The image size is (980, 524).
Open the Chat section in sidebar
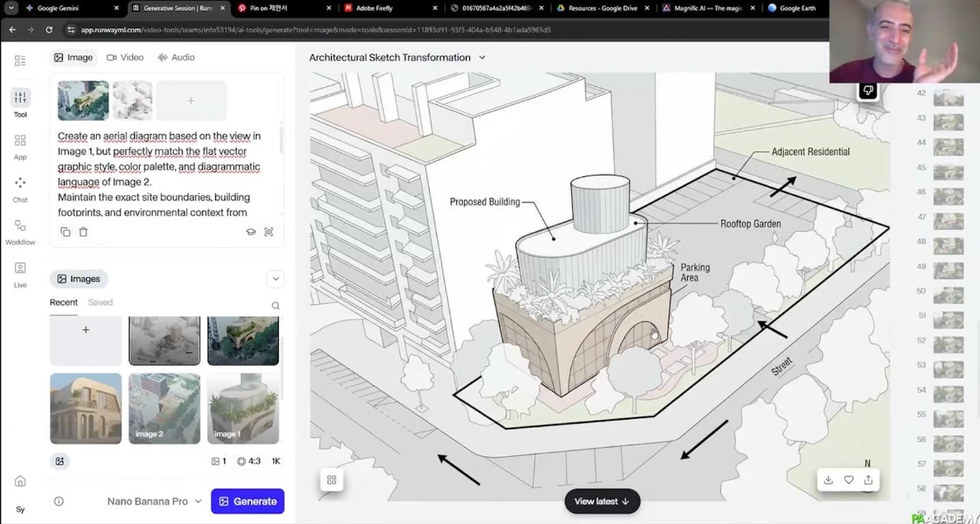pyautogui.click(x=20, y=189)
